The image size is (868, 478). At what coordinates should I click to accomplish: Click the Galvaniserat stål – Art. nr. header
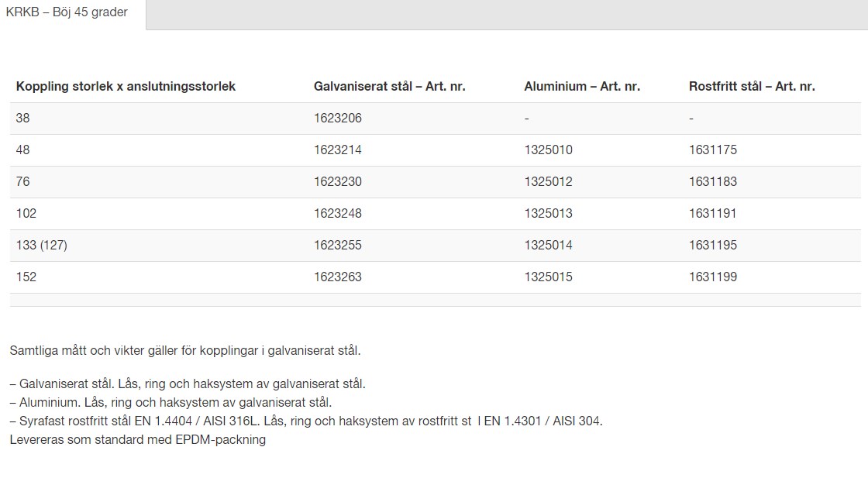[x=390, y=86]
